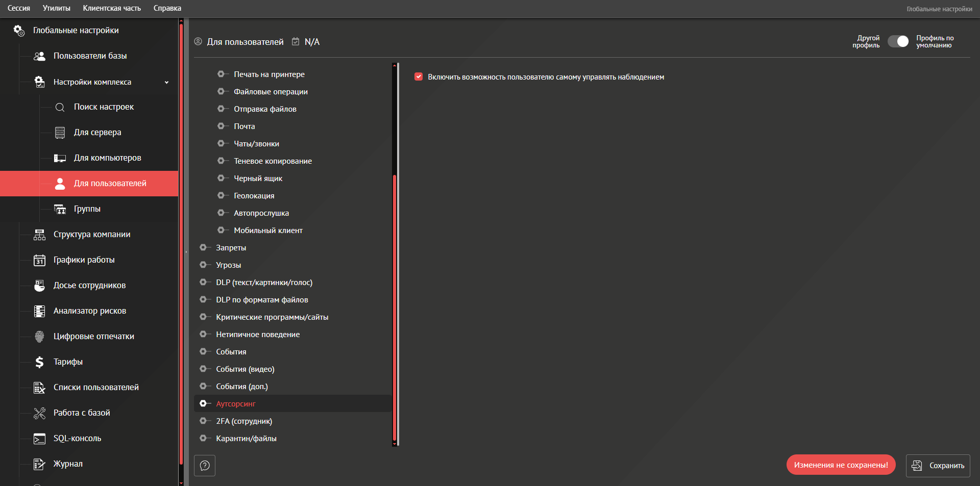
Task: Open the Утилиты menu
Action: 56,8
